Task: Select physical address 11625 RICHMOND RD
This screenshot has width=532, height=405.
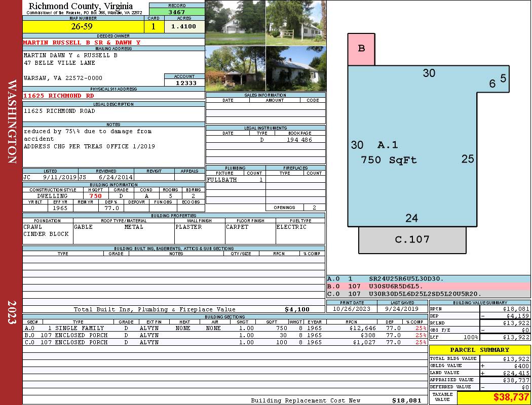Action: [x=58, y=96]
